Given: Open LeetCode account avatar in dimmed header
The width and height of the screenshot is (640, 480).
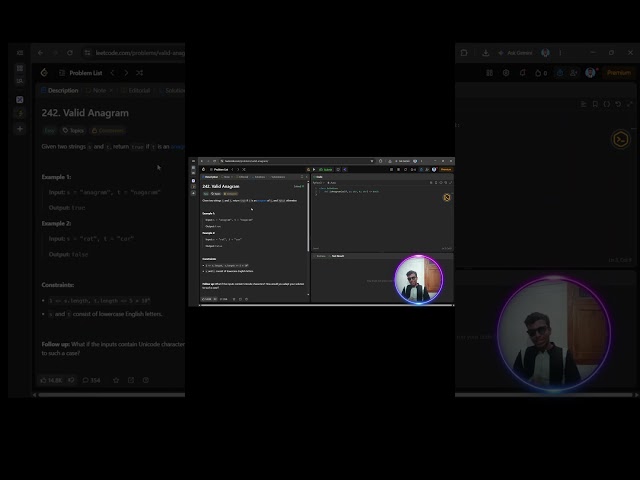Looking at the screenshot, I should [590, 73].
